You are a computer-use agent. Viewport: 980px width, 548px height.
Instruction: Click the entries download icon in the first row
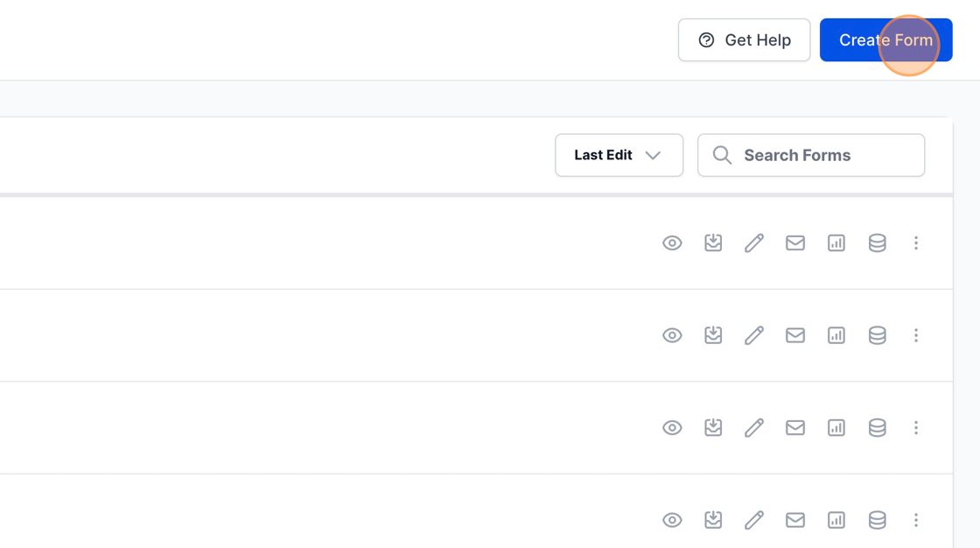(x=713, y=242)
